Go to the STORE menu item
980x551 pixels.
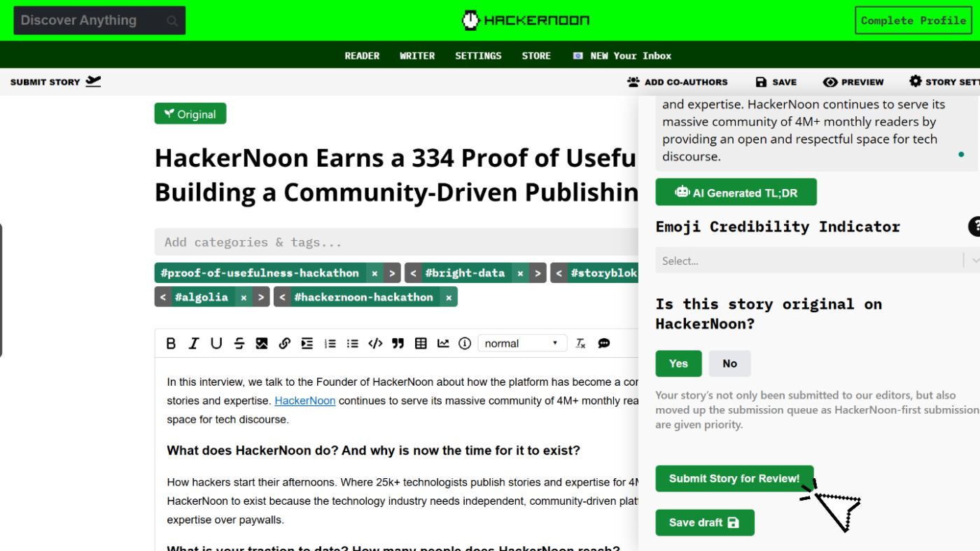[x=536, y=56]
